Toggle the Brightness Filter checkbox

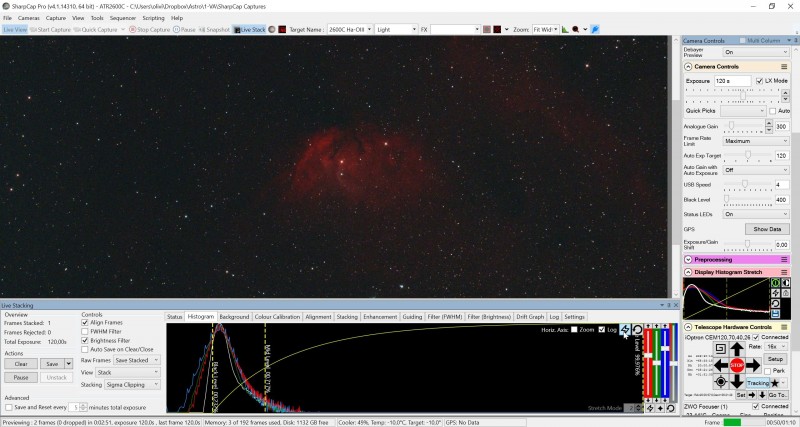tap(85, 340)
